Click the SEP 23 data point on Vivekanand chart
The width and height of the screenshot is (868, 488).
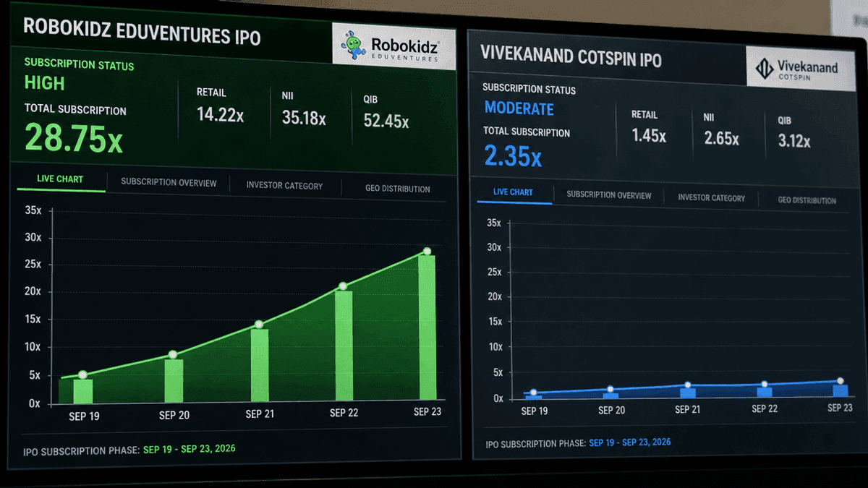tap(840, 381)
